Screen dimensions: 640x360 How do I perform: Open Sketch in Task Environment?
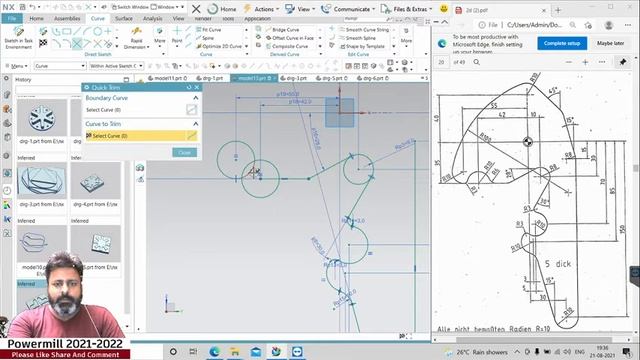[18, 38]
